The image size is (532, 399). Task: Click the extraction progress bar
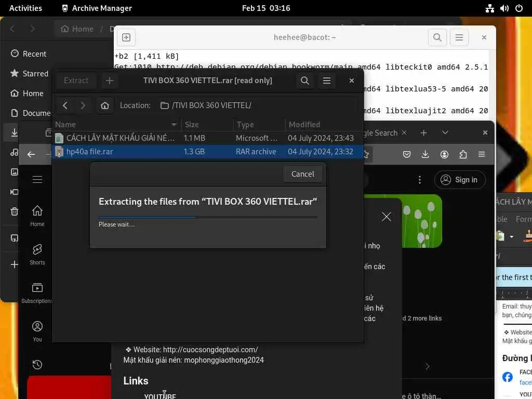pos(208,217)
